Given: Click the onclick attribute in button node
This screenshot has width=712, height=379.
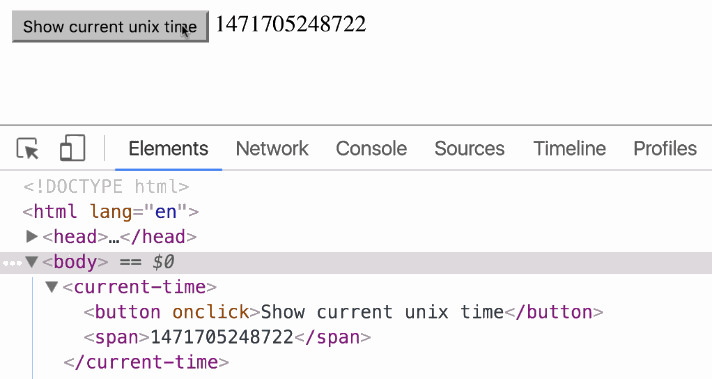Looking at the screenshot, I should click(211, 312).
